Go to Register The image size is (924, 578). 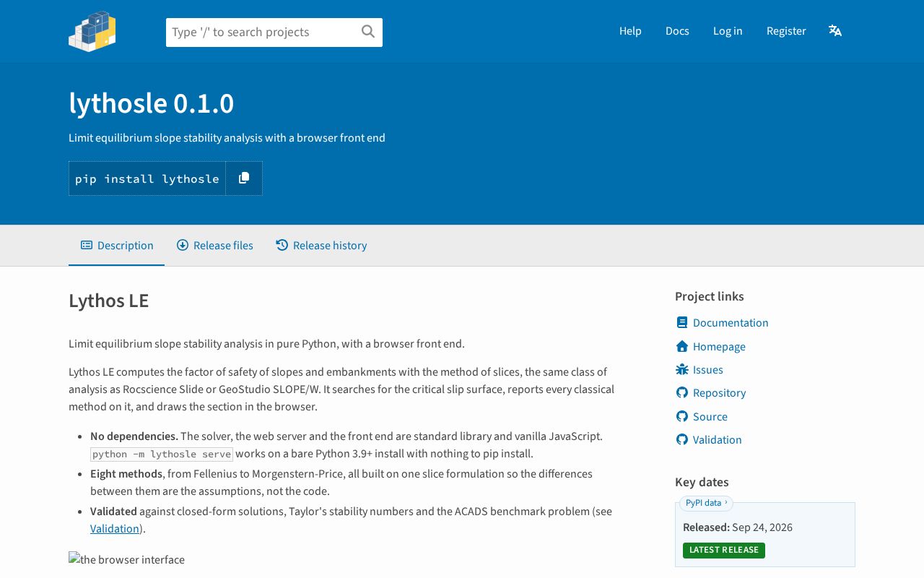tap(786, 31)
